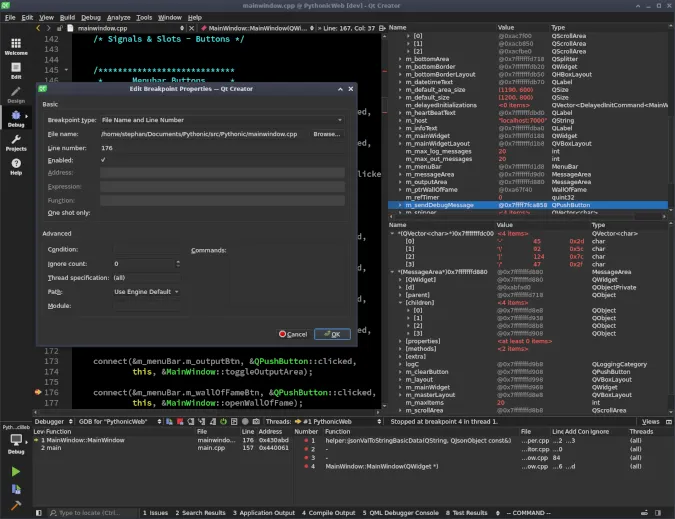Click the Build hammer icon
Viewport: 675px width, 519px height.
click(x=16, y=507)
